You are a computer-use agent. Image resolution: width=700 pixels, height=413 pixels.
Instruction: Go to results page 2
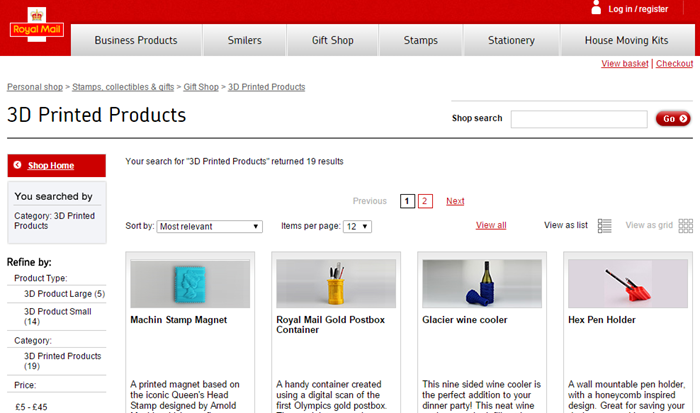(x=425, y=201)
